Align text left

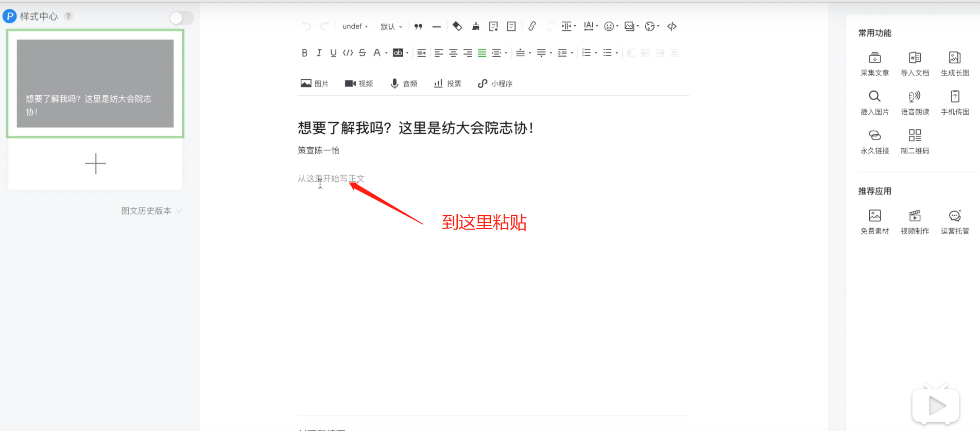click(439, 53)
